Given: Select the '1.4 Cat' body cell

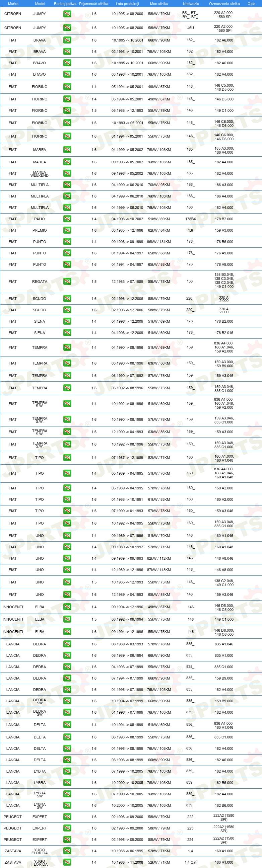Looking at the screenshot, I should click(191, 863).
